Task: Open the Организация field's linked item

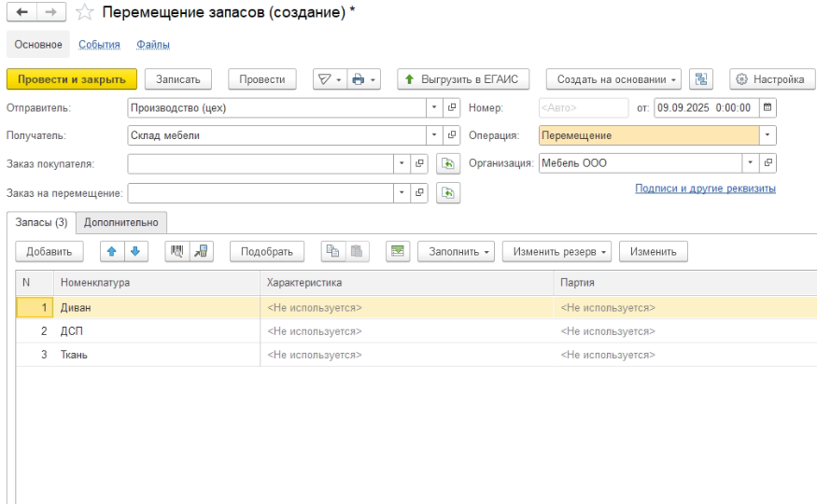Action: [768, 163]
